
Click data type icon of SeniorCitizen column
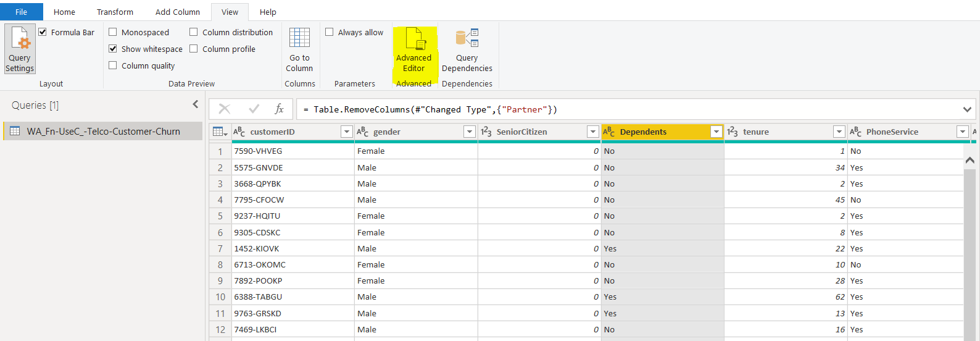[x=486, y=132]
